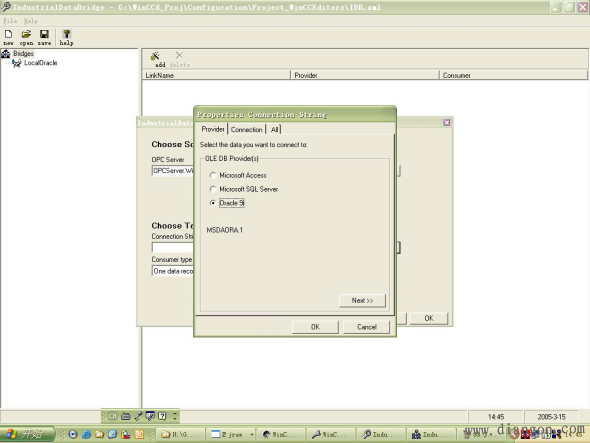
Task: Select the Oracle provider radio button
Action: (x=213, y=203)
